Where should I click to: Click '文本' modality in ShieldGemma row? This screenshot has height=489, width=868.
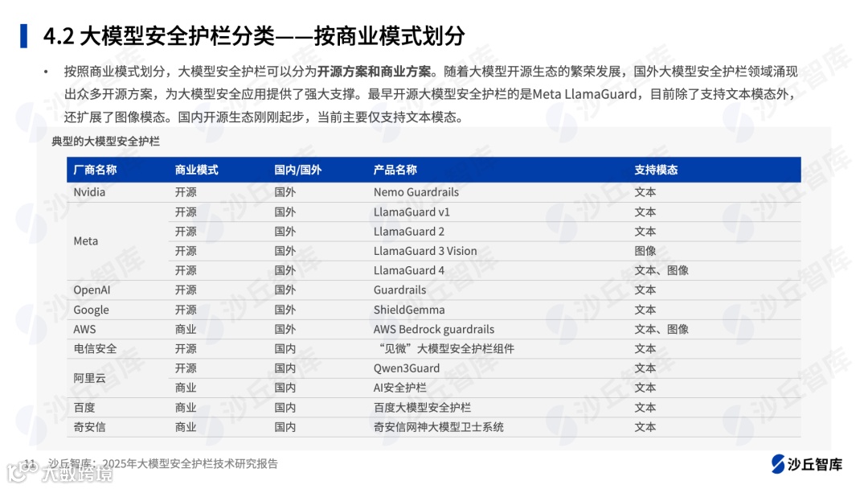pyautogui.click(x=645, y=310)
